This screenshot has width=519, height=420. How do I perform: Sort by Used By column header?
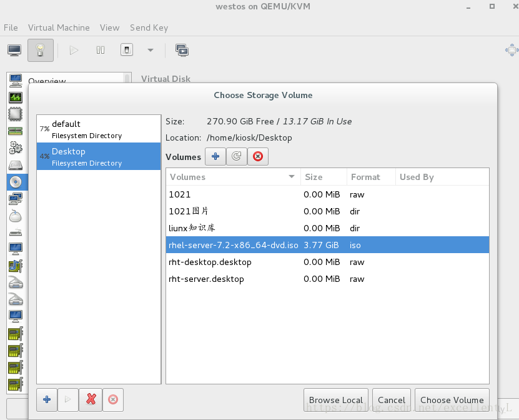point(442,177)
